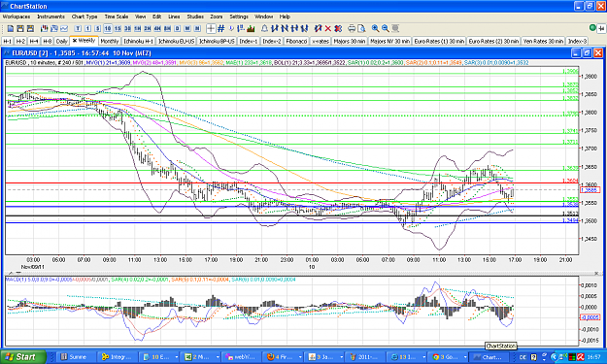Click the red X delete icon
The width and height of the screenshot is (607, 364).
coord(328,28)
